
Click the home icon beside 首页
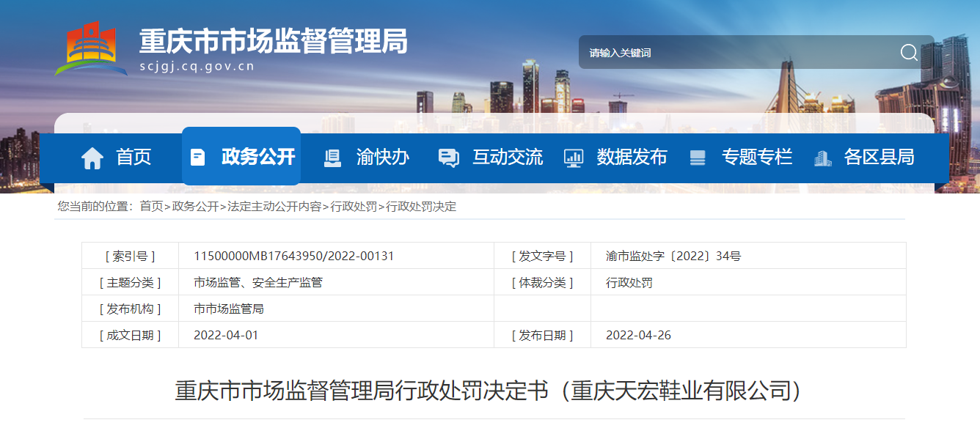[92, 158]
